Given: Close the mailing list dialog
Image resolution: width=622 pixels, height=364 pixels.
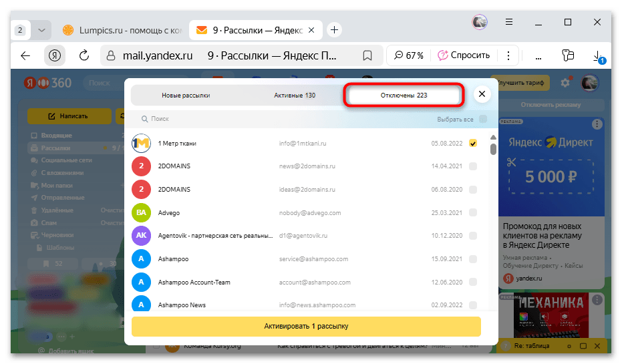Looking at the screenshot, I should (x=482, y=95).
